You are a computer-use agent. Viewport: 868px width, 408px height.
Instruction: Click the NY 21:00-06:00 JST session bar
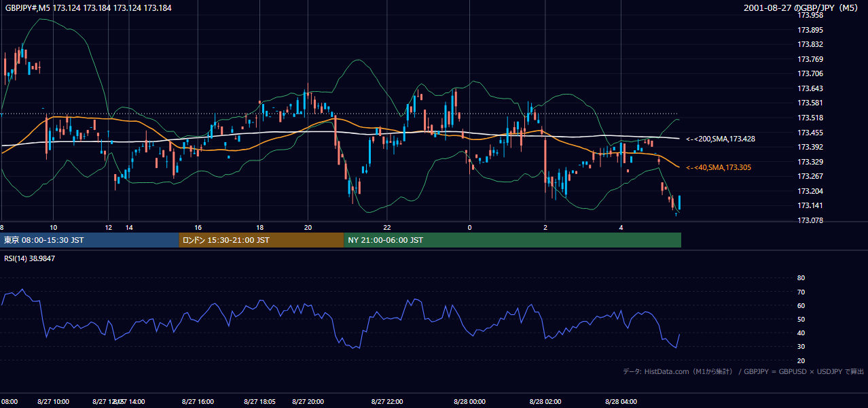512,240
